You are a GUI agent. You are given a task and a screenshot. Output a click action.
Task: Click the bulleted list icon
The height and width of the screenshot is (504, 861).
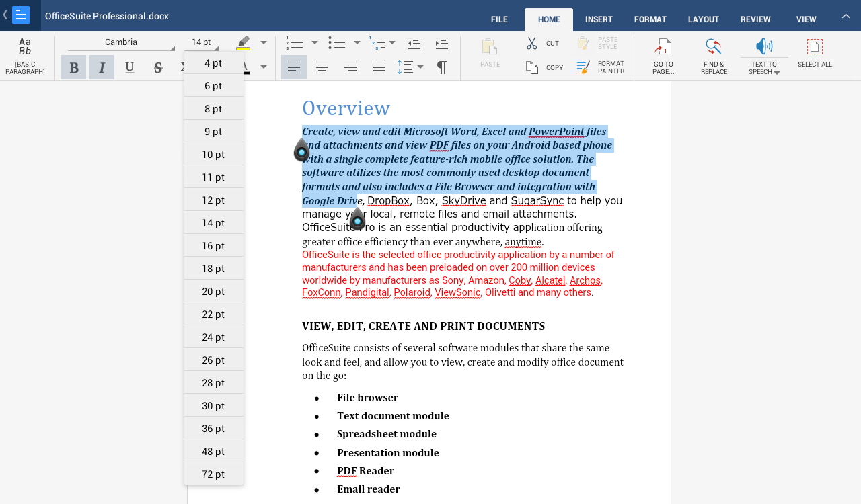(337, 43)
